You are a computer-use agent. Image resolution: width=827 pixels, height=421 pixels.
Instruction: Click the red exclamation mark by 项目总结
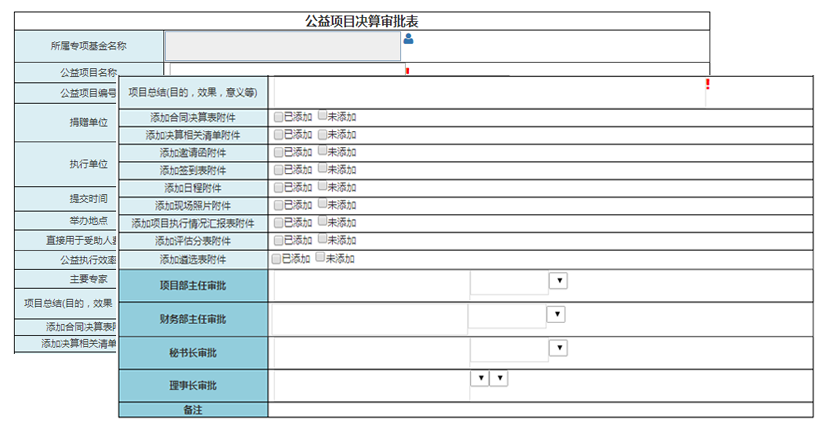tap(707, 85)
